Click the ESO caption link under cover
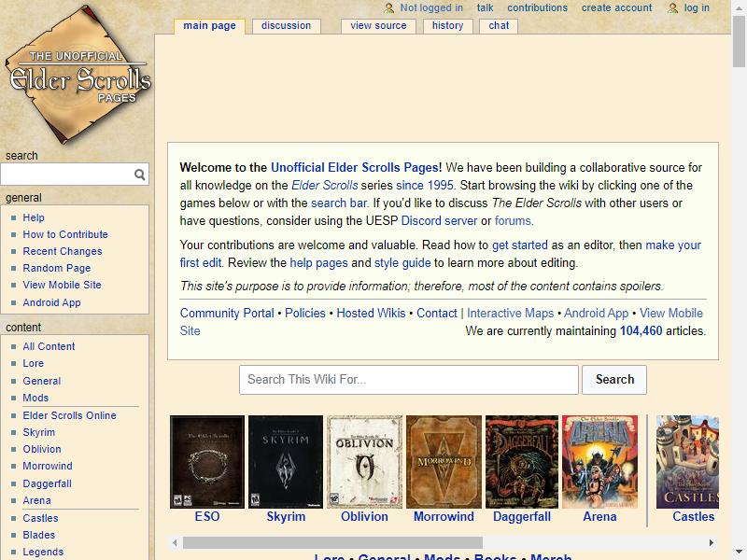The height and width of the screenshot is (560, 747). (207, 517)
